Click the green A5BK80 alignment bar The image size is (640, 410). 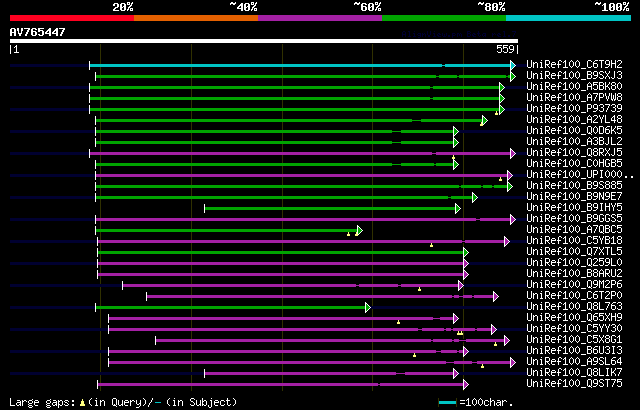295,87
